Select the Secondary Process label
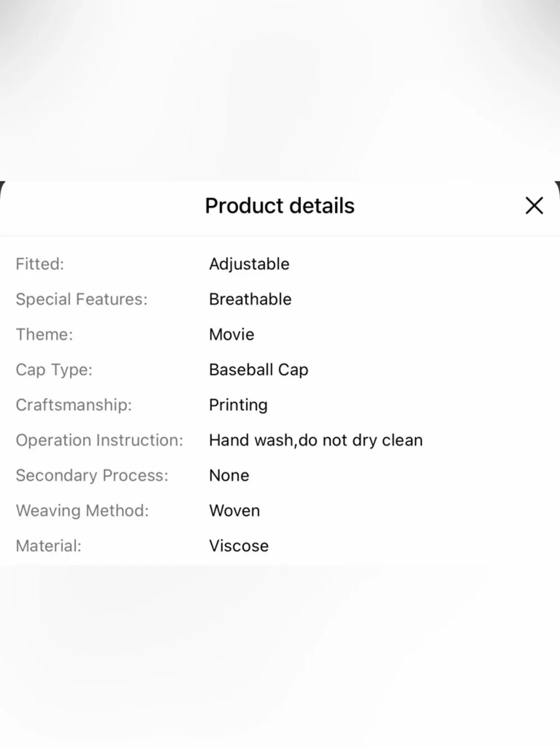 coord(92,476)
